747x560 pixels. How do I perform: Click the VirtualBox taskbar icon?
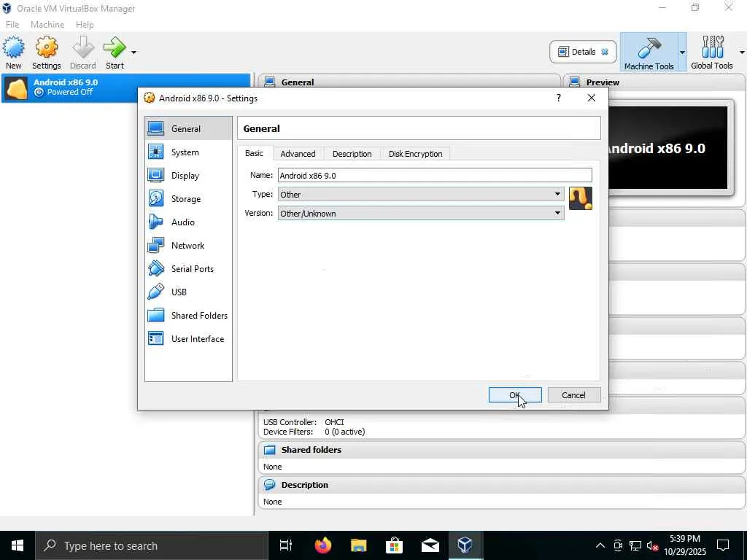tap(465, 545)
